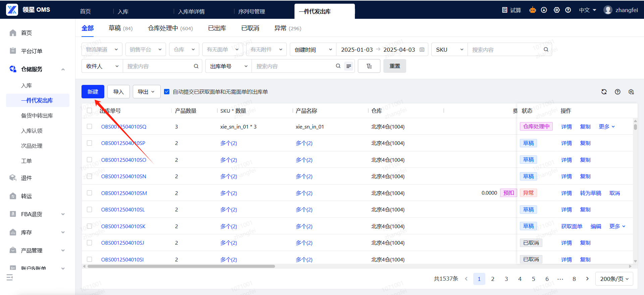Open the 创建时间 dropdown
Image resolution: width=644 pixels, height=295 pixels.
point(313,49)
